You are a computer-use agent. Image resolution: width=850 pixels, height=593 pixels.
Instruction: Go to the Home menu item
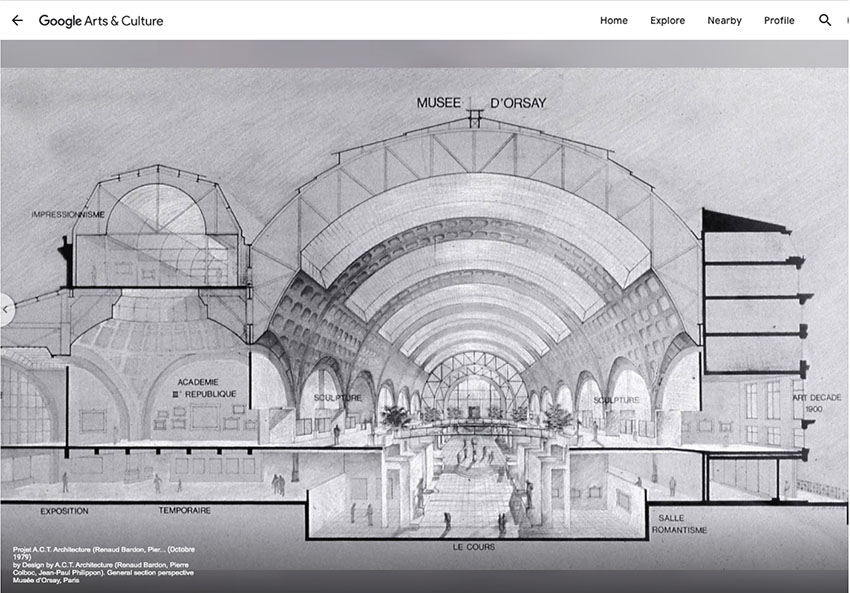coord(614,20)
